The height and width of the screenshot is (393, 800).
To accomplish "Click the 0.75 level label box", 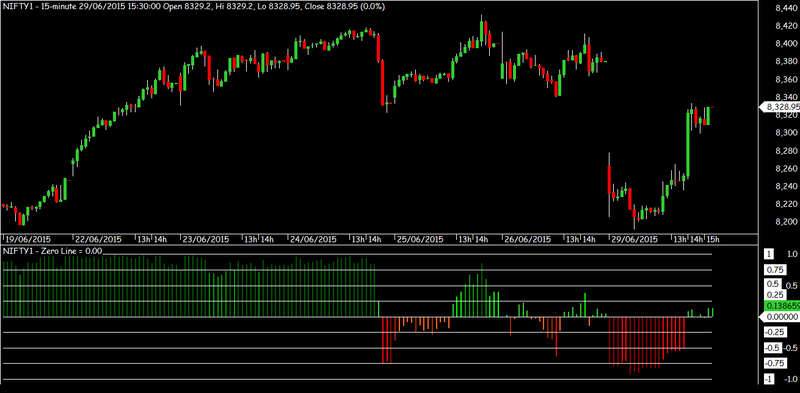I will click(774, 270).
